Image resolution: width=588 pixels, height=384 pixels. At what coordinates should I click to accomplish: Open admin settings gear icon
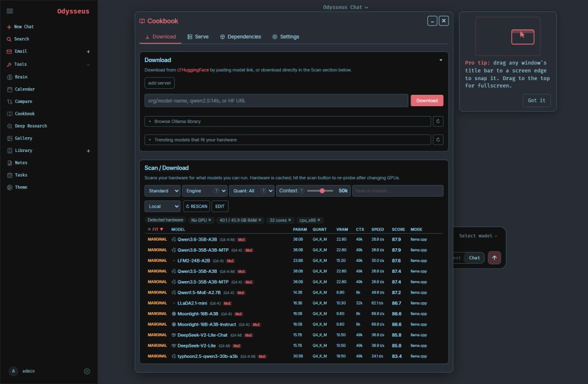[x=87, y=371]
